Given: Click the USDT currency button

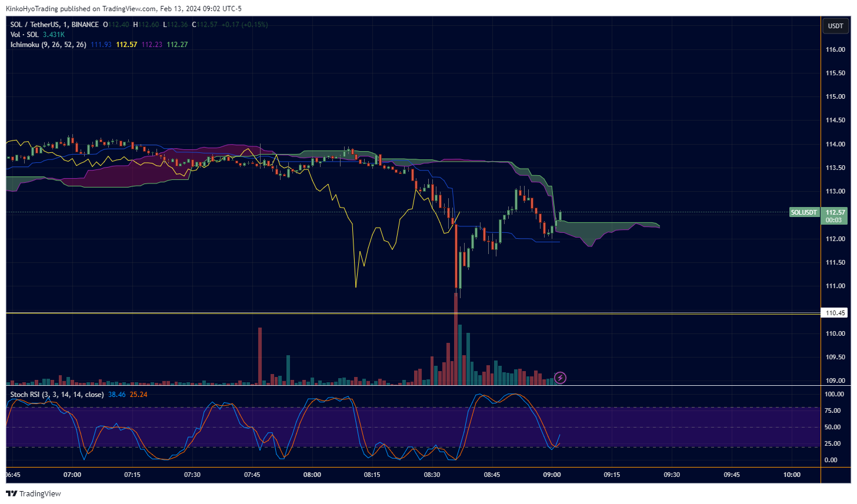Looking at the screenshot, I should coord(836,25).
